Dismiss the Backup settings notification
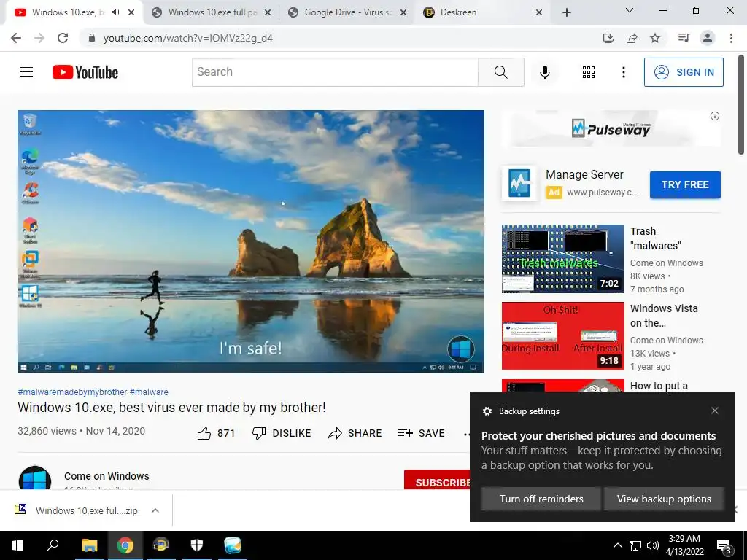The height and width of the screenshot is (560, 747). [x=715, y=411]
